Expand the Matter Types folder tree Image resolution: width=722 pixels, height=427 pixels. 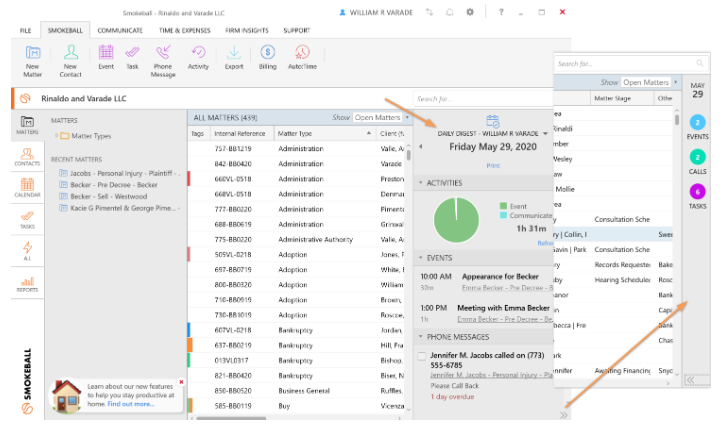pos(57,135)
